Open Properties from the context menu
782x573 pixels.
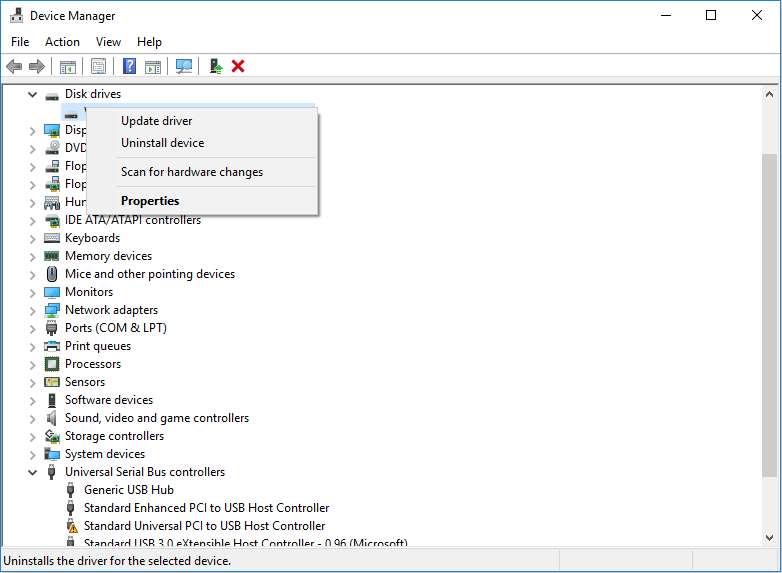[202, 201]
